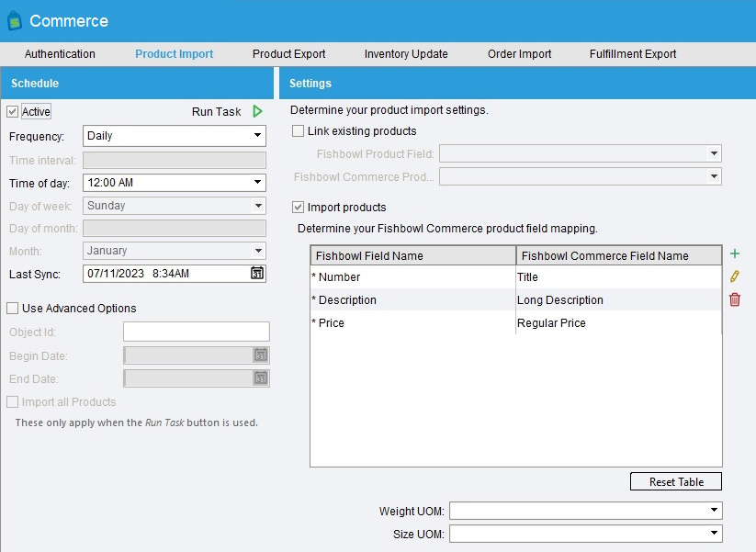This screenshot has height=552, width=756.
Task: Select the pencil icon to edit mapping
Action: [x=734, y=276]
